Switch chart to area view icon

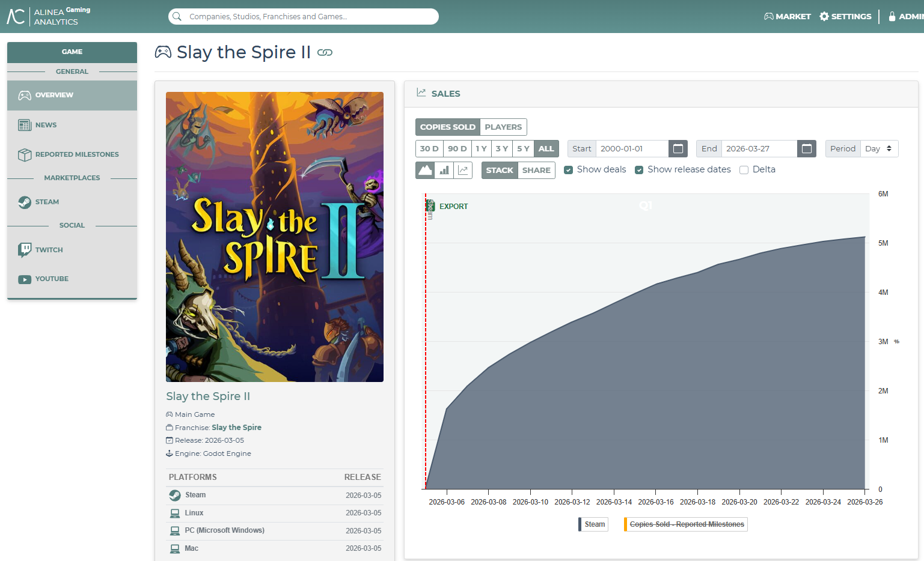(425, 170)
